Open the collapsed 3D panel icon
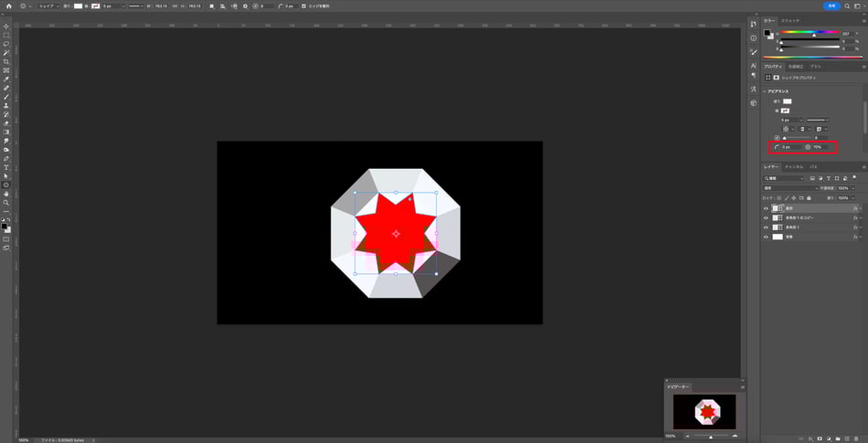Viewport: 868px width, 443px height. 754,103
